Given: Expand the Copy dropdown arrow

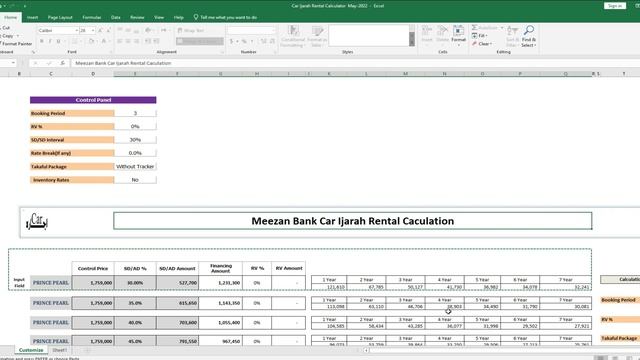Looking at the screenshot, I should tap(18, 36).
